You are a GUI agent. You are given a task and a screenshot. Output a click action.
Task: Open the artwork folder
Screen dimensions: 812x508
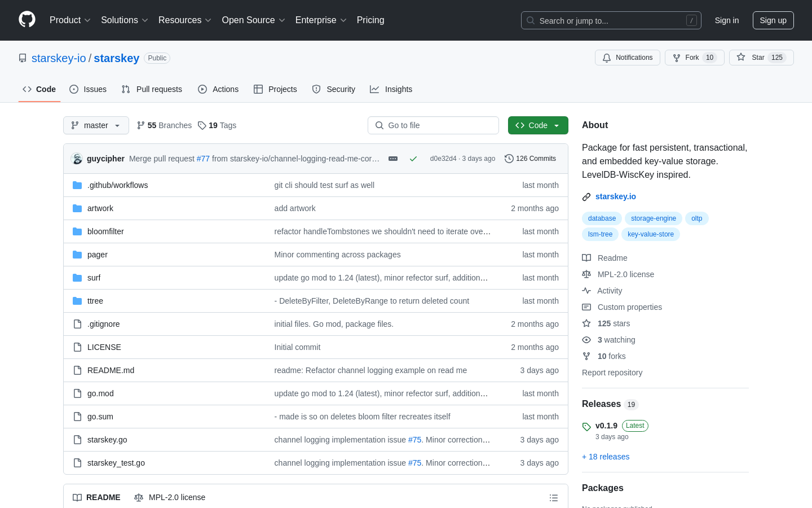pyautogui.click(x=100, y=208)
